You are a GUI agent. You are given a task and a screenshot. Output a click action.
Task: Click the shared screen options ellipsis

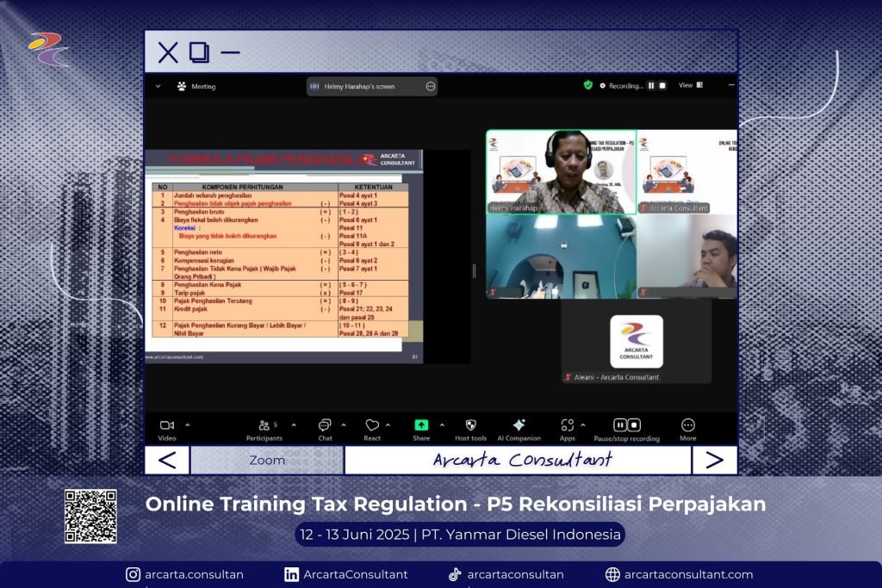click(430, 86)
